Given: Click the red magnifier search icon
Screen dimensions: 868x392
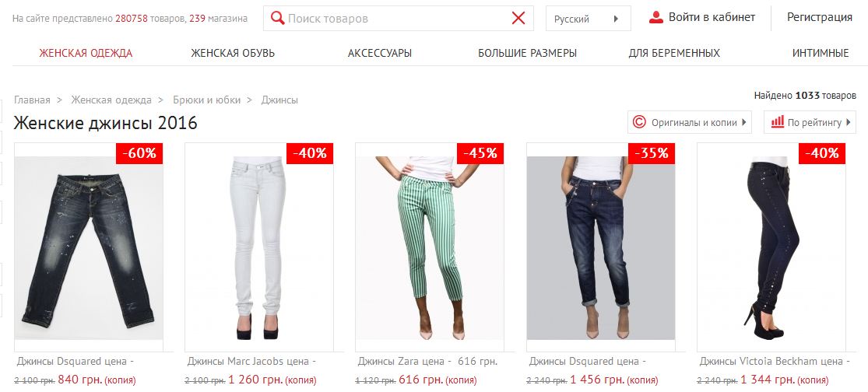Looking at the screenshot, I should (277, 18).
